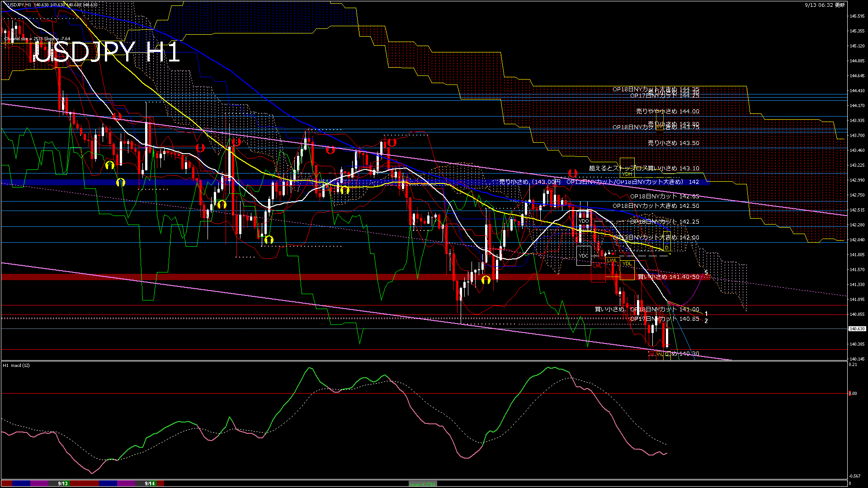
Task: Click the MACD 0.21 scale value
Action: coord(853,365)
